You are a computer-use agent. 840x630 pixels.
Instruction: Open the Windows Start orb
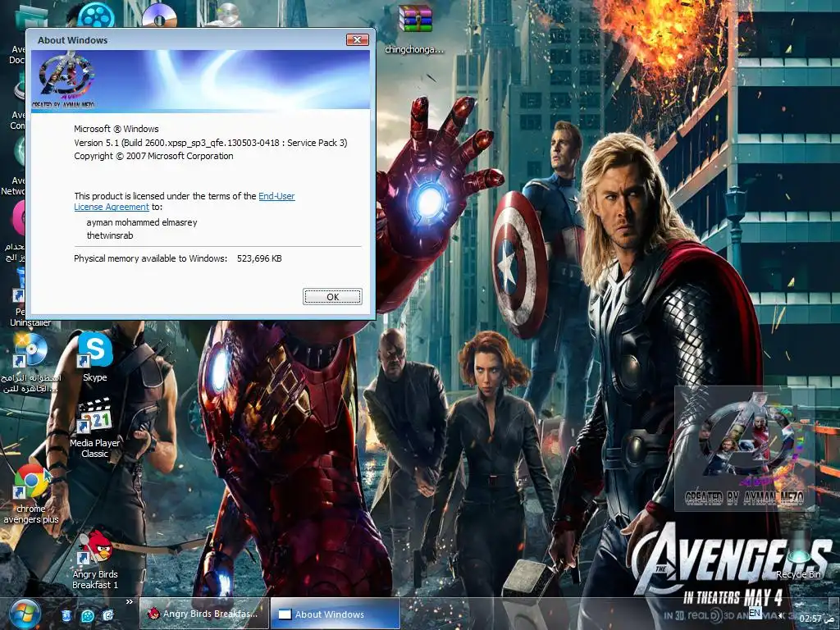click(24, 614)
